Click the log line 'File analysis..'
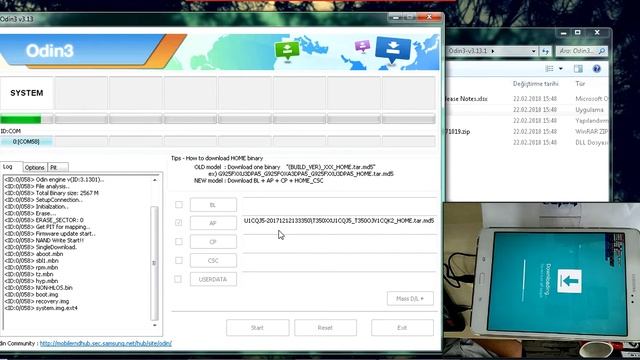Viewport: 640px width, 360px height. pos(37,186)
